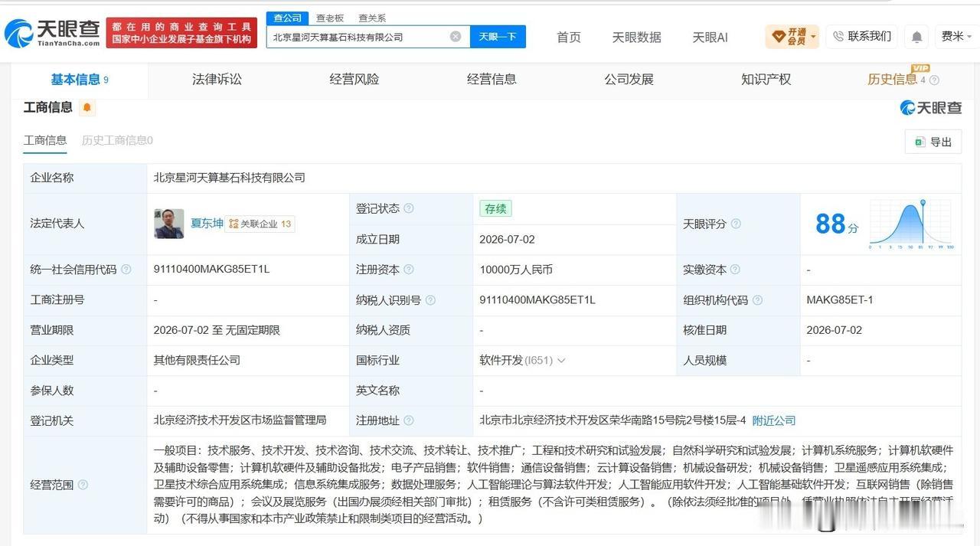The width and height of the screenshot is (980, 546).
Task: Select the 查公司 search tab
Action: (x=287, y=18)
